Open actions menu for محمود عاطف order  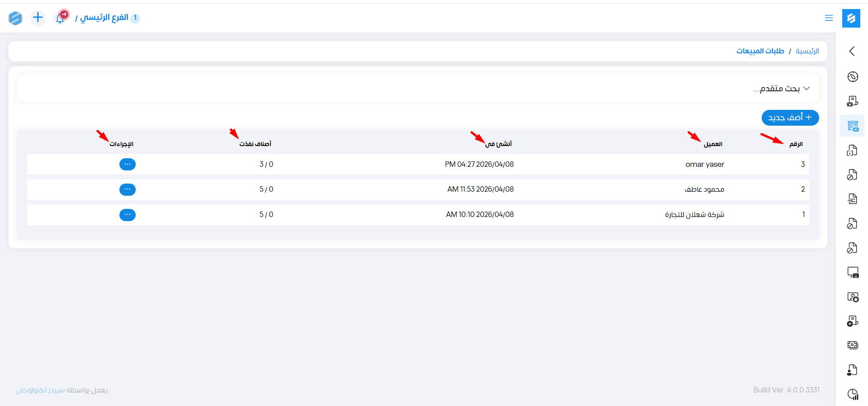[128, 189]
